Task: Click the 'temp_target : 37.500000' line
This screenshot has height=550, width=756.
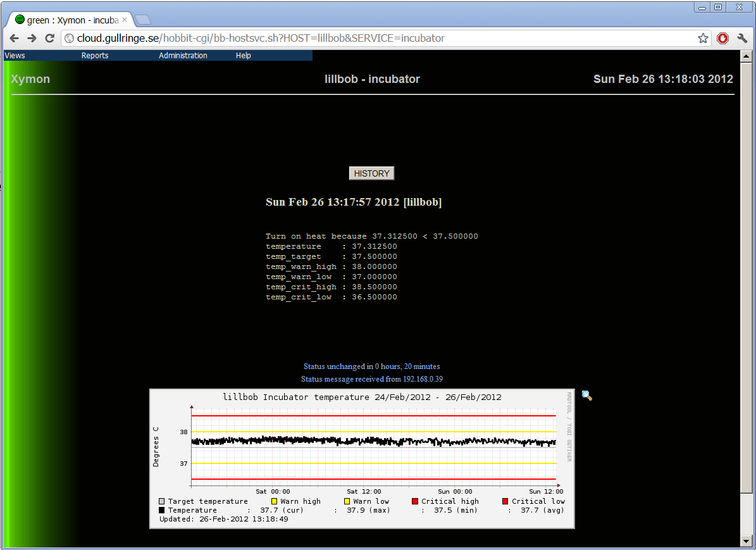Action: [x=332, y=257]
